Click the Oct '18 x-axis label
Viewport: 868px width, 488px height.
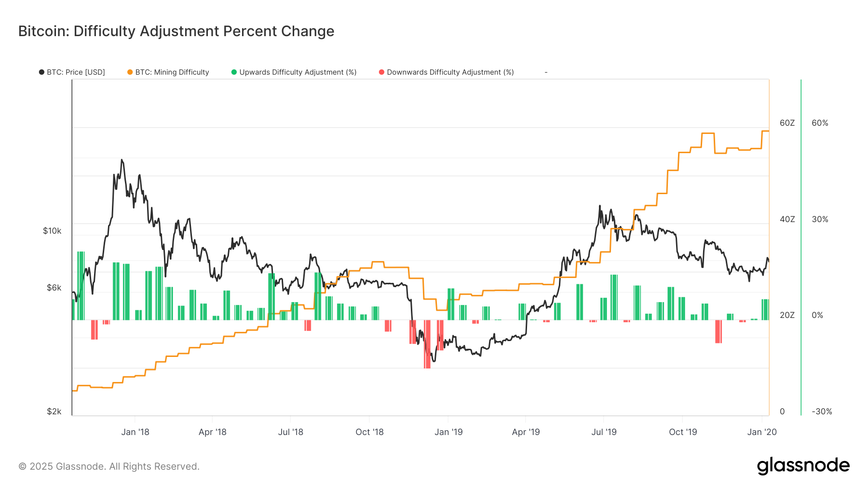[x=369, y=432]
